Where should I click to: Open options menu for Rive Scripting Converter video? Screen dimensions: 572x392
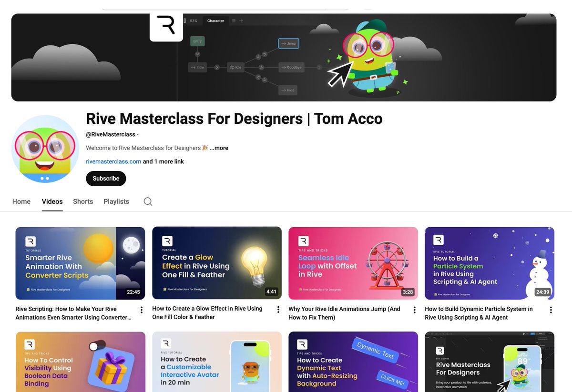click(142, 310)
